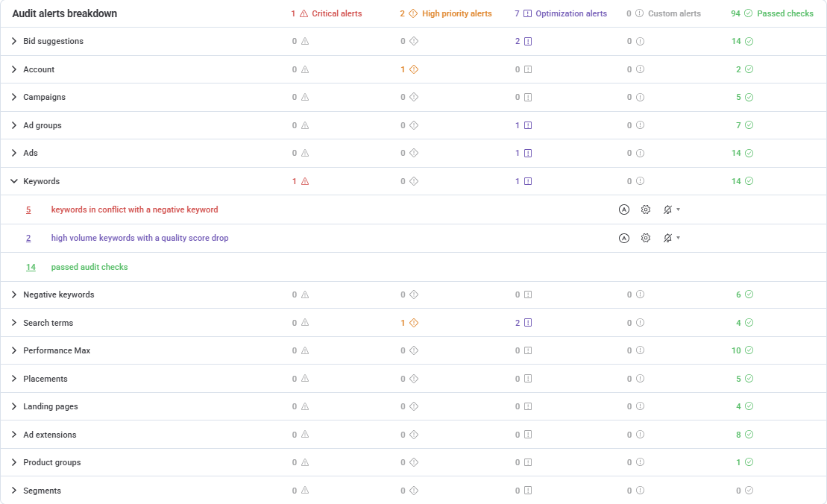The height and width of the screenshot is (504, 827).
Task: Open the "14" passed audit checks link
Action: tap(31, 266)
